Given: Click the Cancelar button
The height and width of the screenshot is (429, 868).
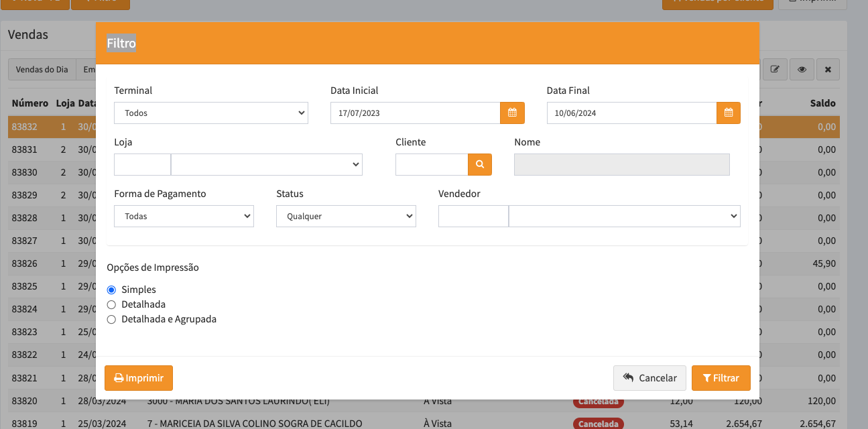Looking at the screenshot, I should pos(649,378).
